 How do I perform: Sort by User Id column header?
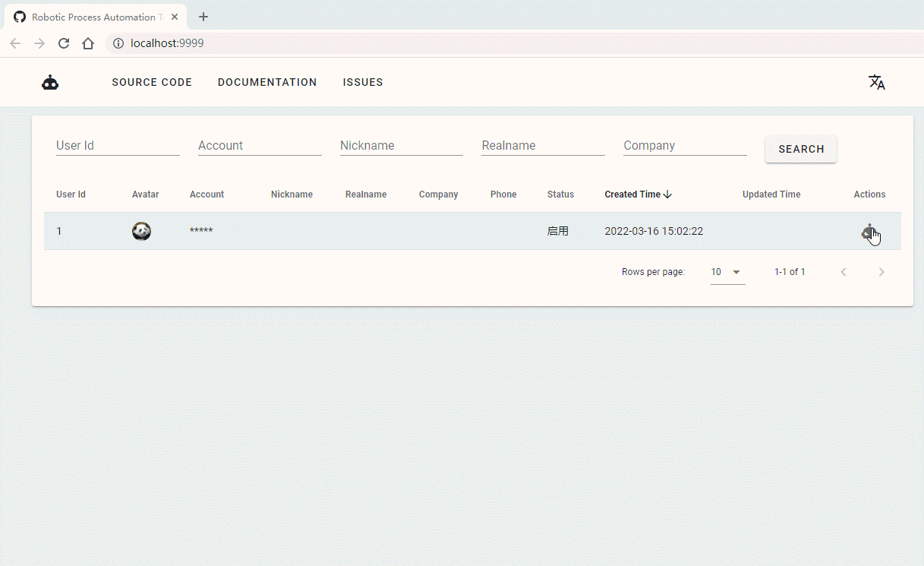click(71, 194)
